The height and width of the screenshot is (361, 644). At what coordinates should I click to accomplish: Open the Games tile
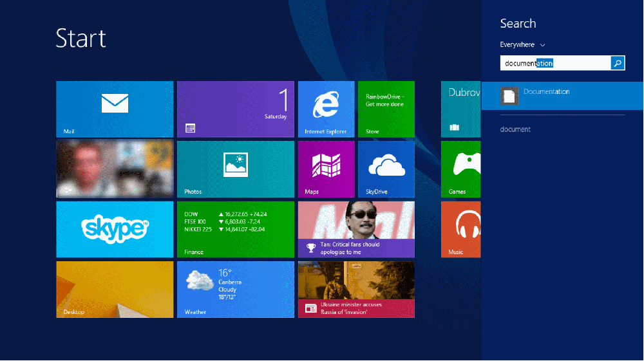pos(461,169)
